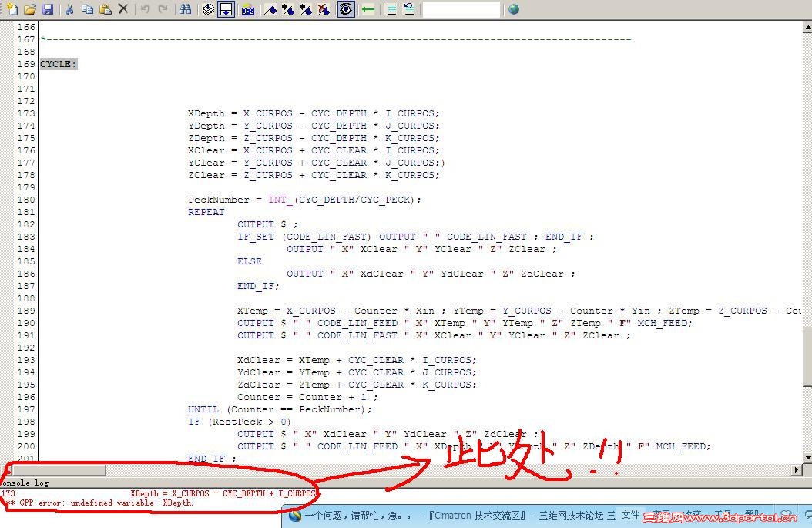Save the file via the floppy disk icon
Screen dimensions: 812x528
48,9
